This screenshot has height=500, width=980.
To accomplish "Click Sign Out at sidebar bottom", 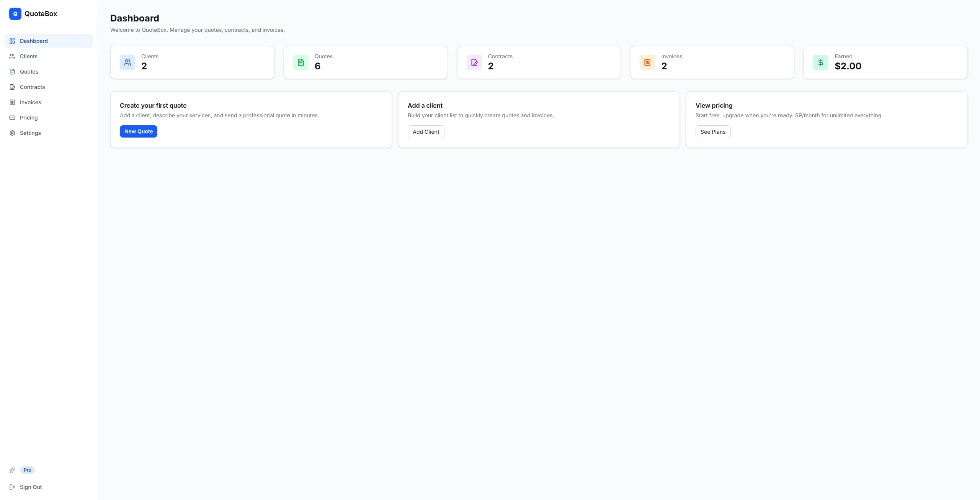I will (49, 487).
